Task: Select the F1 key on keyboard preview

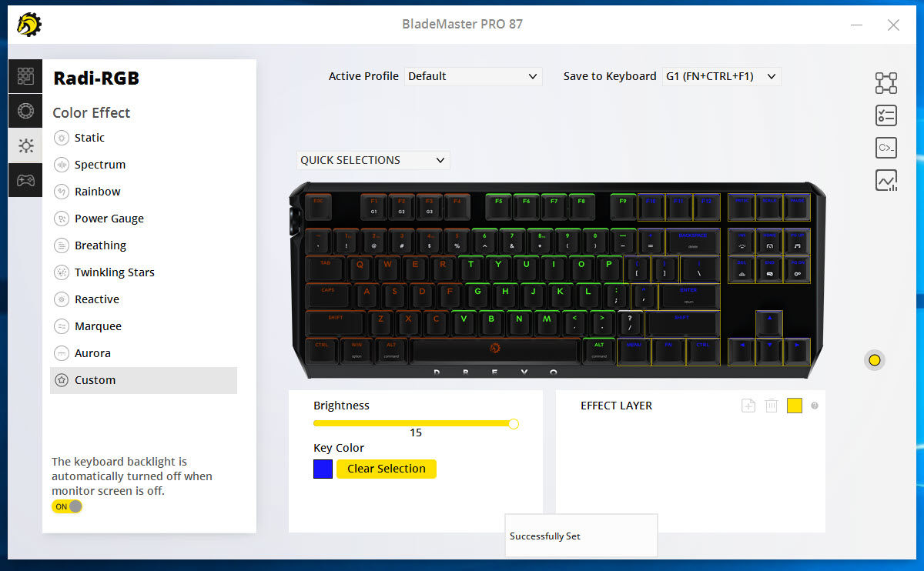Action: (x=374, y=207)
